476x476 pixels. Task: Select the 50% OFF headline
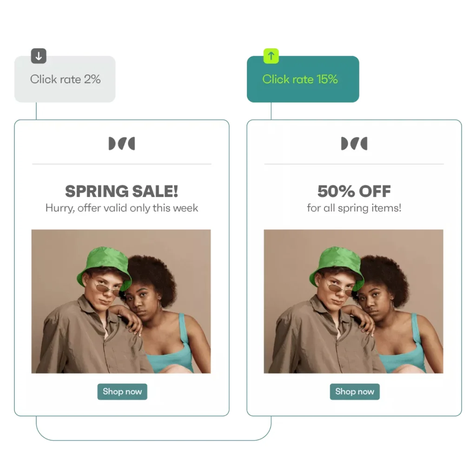354,191
